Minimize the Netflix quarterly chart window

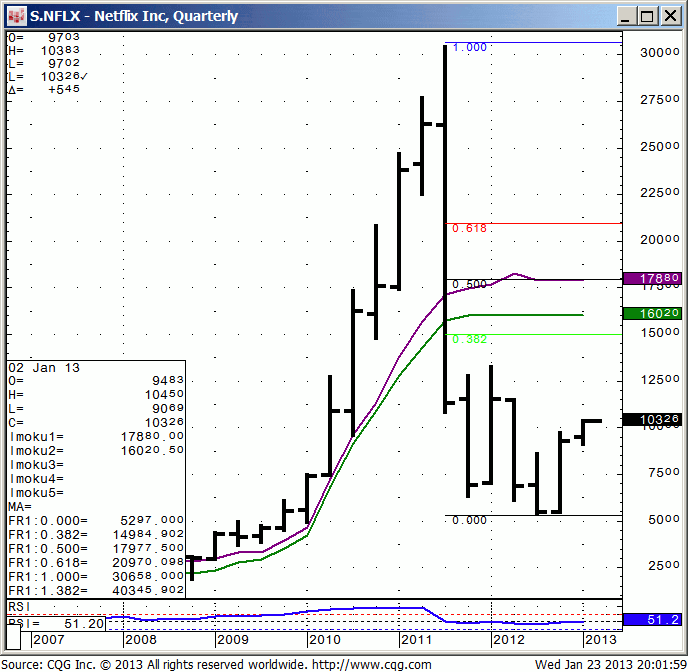click(x=626, y=16)
